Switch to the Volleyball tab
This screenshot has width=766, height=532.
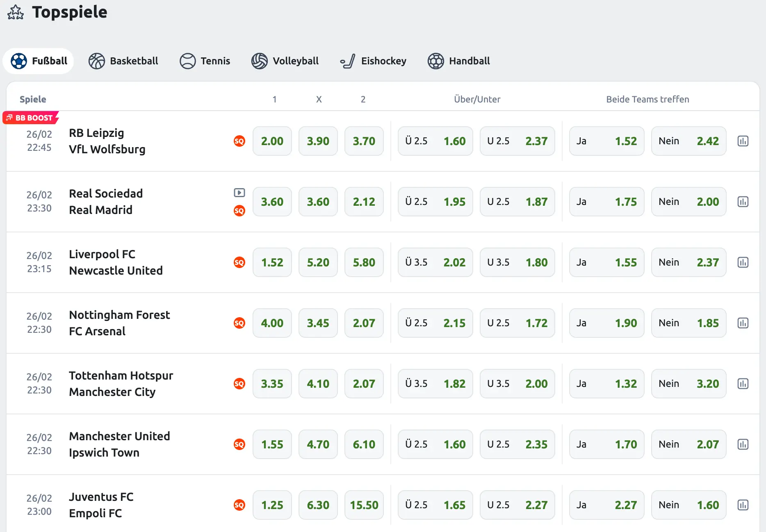coord(285,61)
